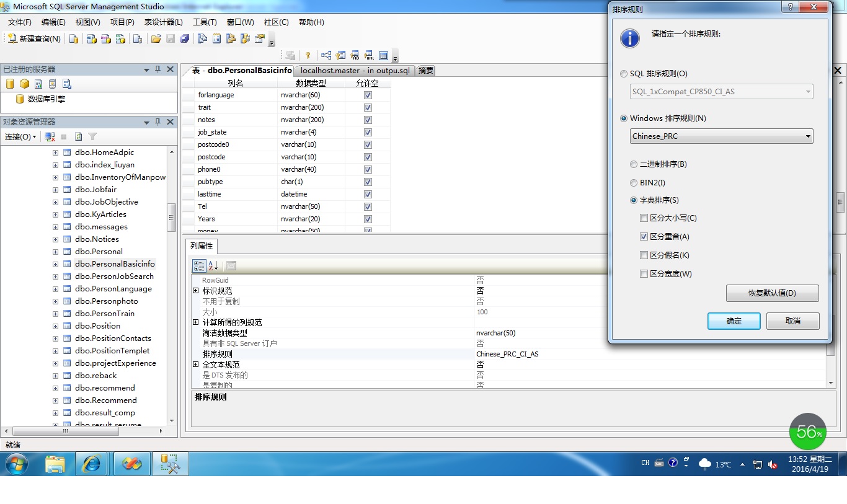The image size is (847, 504).
Task: Click the Analysis Services DMX Query toolbar icon
Action: [106, 38]
